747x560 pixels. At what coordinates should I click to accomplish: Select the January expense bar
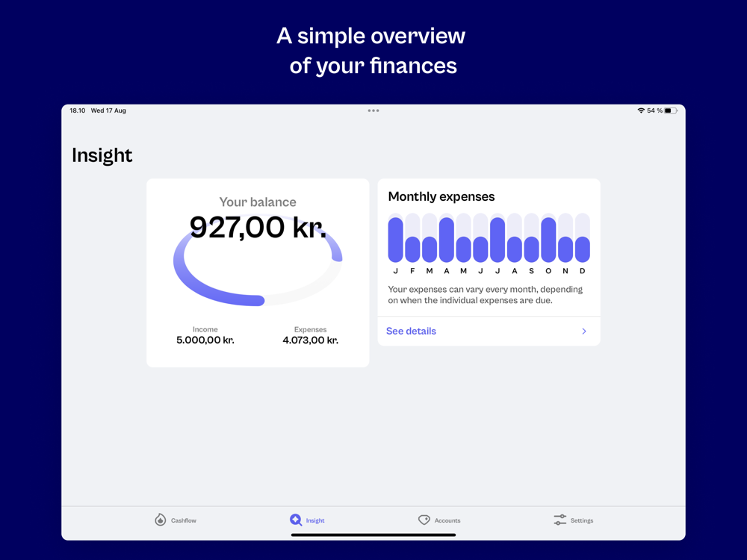(x=395, y=237)
